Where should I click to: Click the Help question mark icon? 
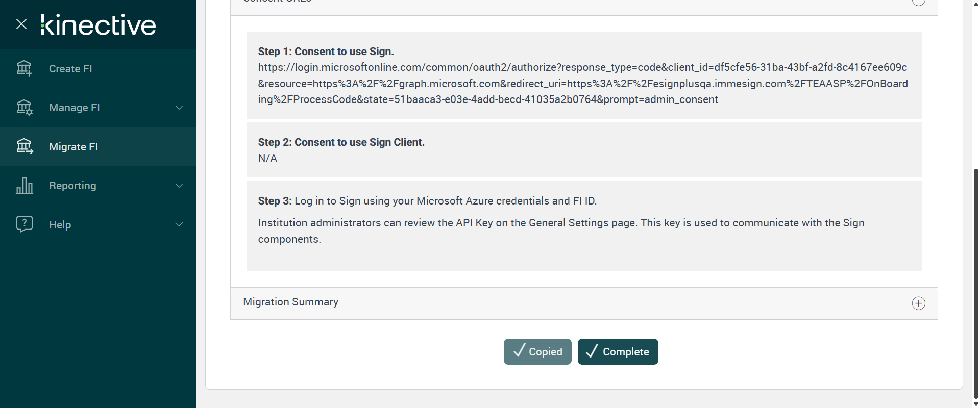[x=24, y=224]
